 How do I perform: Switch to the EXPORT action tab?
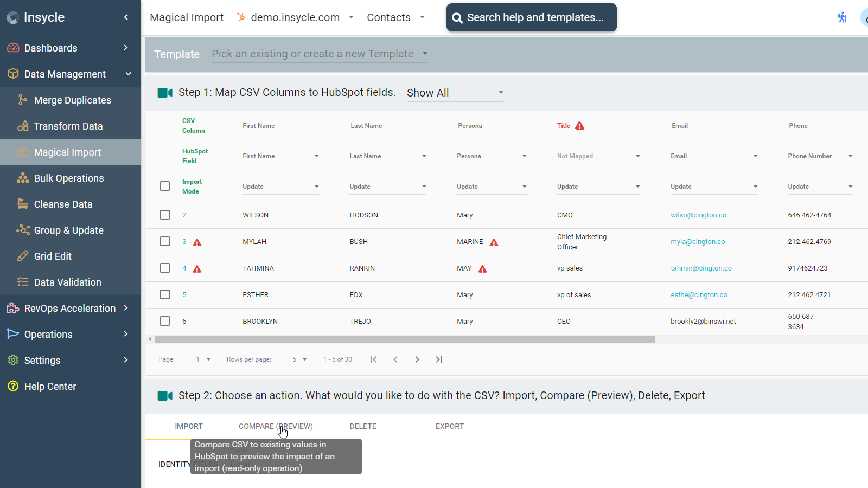(x=449, y=426)
